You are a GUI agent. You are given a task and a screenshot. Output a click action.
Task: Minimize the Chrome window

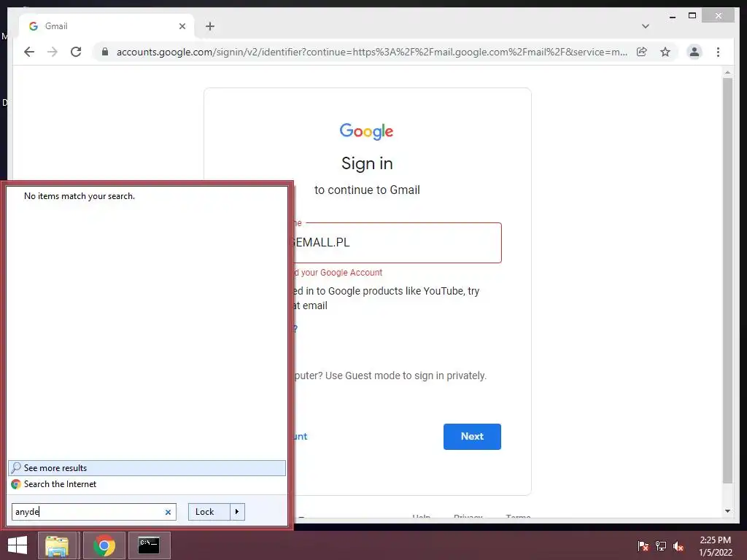(x=672, y=16)
